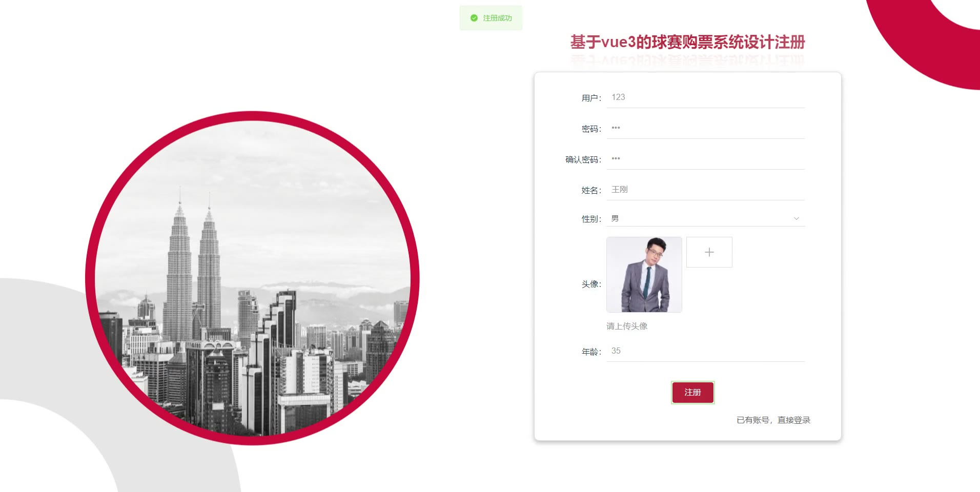This screenshot has width=980, height=492.
Task: Click the 头像 field label
Action: pos(591,284)
